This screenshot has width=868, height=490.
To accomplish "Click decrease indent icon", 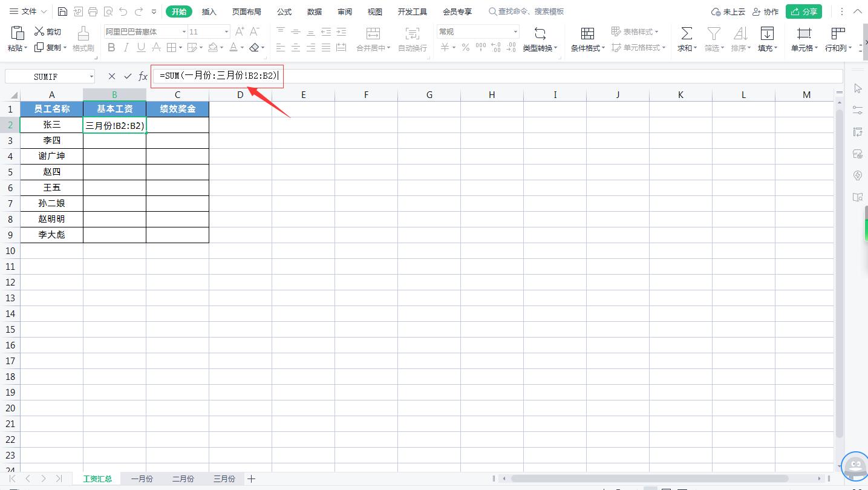I will click(x=326, y=31).
